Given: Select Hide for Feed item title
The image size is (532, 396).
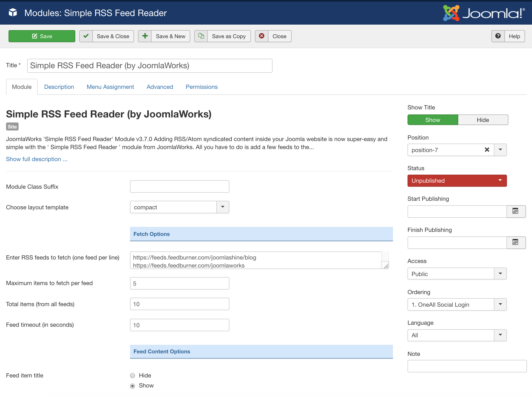Looking at the screenshot, I should tap(132, 375).
